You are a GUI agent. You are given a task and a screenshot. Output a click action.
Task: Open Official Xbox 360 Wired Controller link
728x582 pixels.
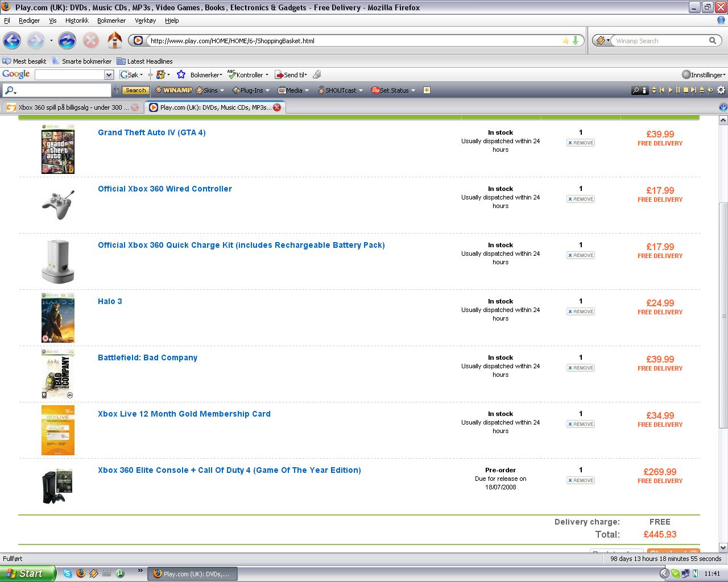click(x=165, y=189)
